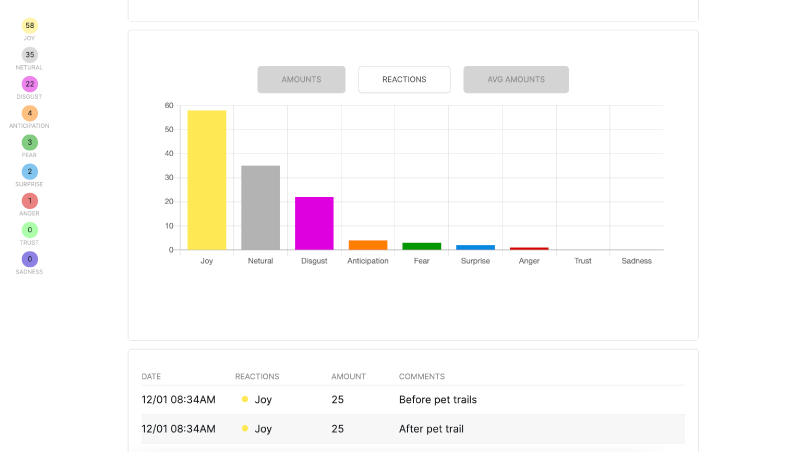
Task: Select the light green Trust badge
Action: [30, 230]
